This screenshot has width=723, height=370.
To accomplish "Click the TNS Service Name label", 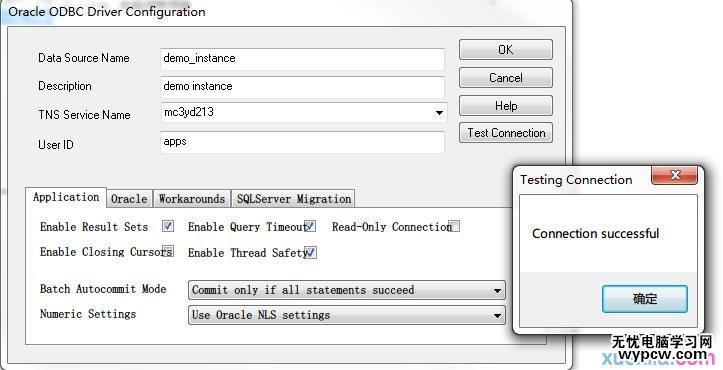I will coord(84,115).
